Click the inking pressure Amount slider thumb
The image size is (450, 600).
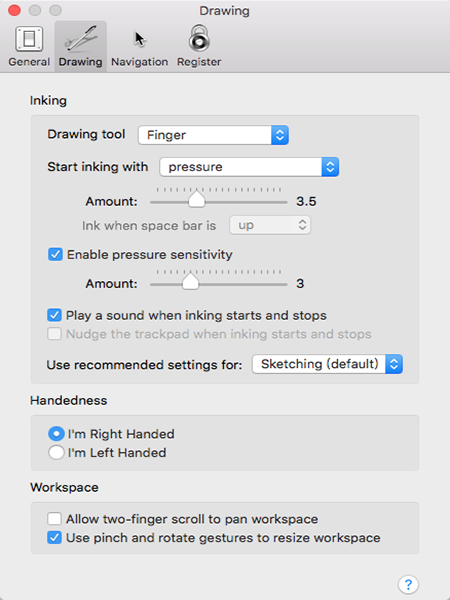click(x=197, y=199)
